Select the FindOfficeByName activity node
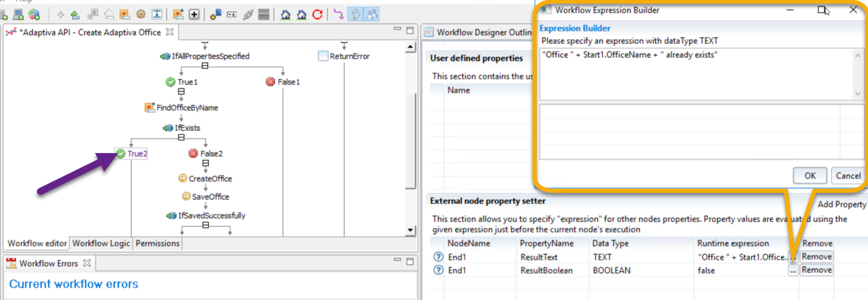 [x=181, y=108]
